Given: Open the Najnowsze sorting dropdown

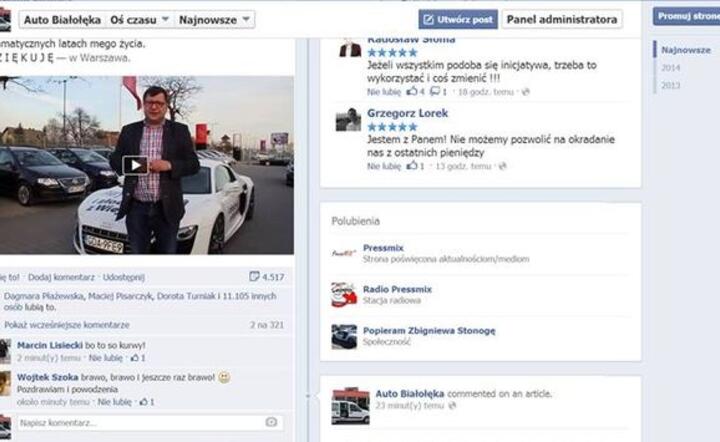Looking at the screenshot, I should pyautogui.click(x=214, y=20).
